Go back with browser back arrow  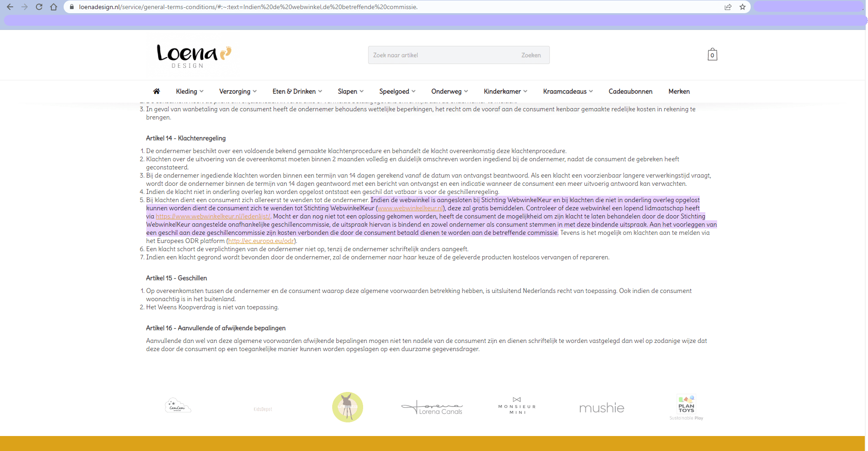(x=10, y=7)
